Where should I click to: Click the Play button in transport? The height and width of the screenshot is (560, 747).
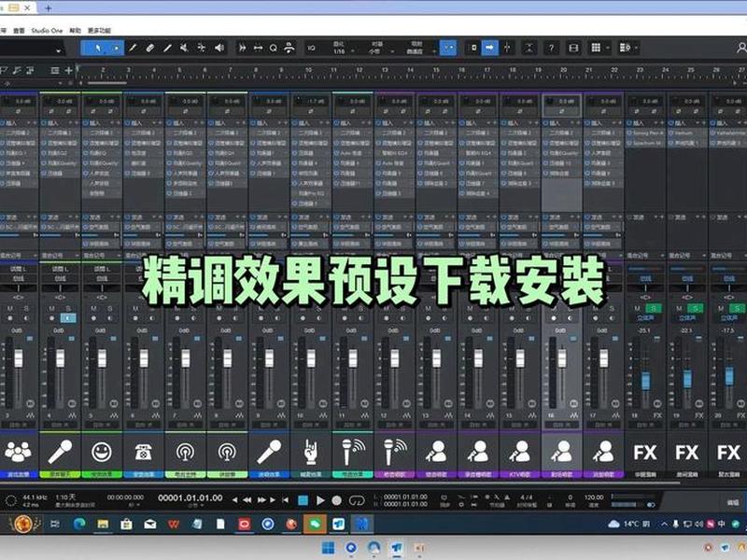(x=320, y=500)
